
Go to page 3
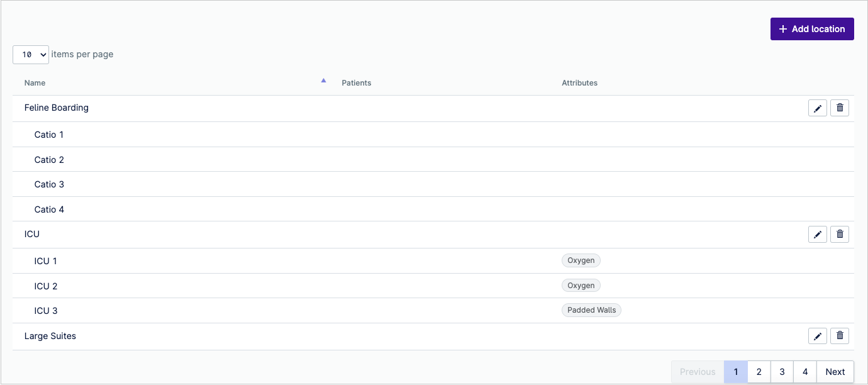pos(782,372)
